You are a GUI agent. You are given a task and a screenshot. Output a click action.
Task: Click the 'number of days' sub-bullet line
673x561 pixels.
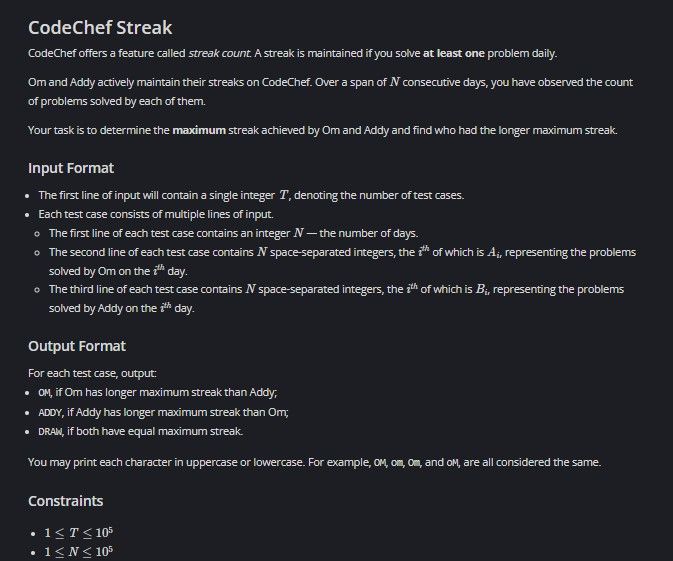pyautogui.click(x=233, y=233)
